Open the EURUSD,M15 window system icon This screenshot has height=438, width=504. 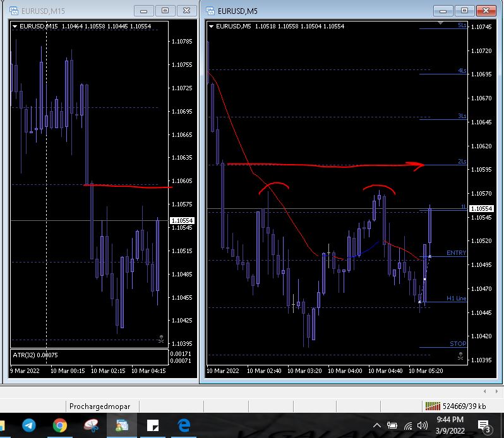tap(14, 11)
